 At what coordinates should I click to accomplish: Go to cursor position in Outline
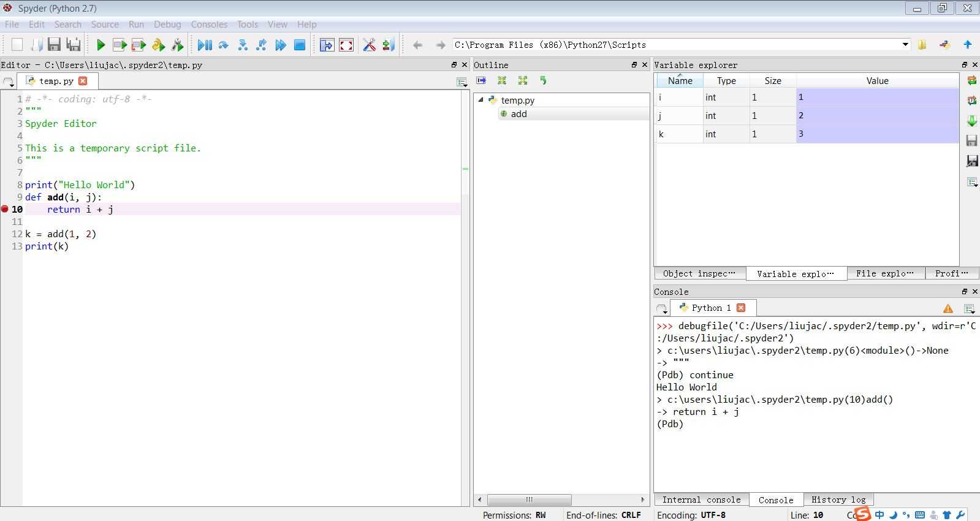481,80
